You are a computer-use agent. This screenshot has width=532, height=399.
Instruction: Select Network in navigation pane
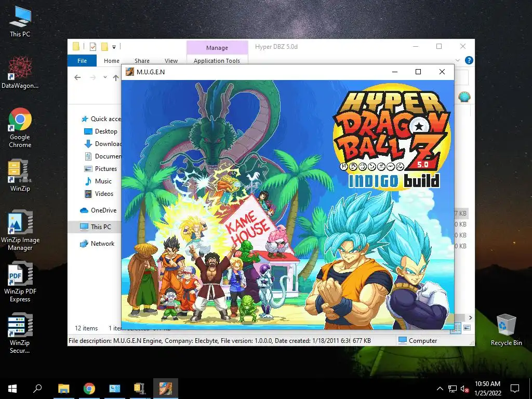point(97,244)
